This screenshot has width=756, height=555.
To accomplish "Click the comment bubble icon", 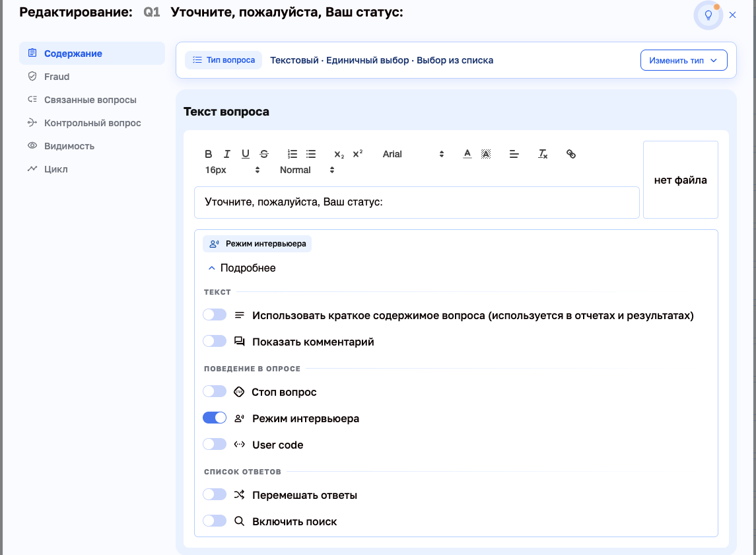I will pos(239,341).
